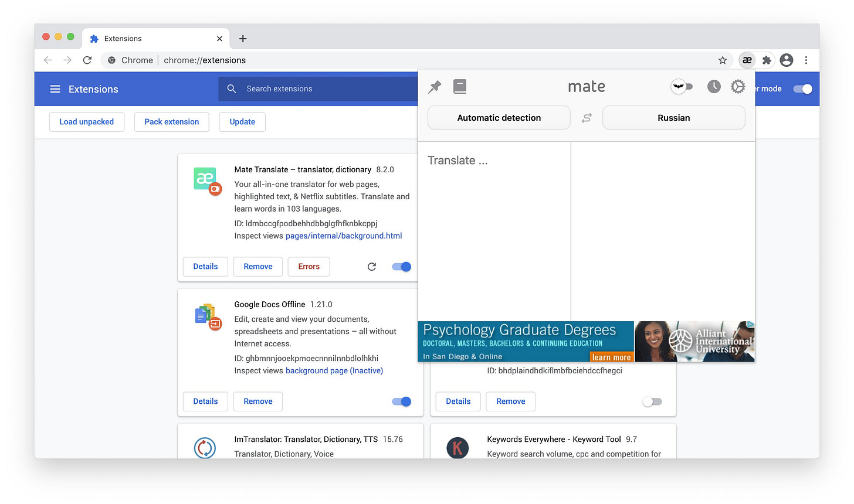Remove the Mate Translate extension
This screenshot has height=504, width=854.
click(258, 267)
